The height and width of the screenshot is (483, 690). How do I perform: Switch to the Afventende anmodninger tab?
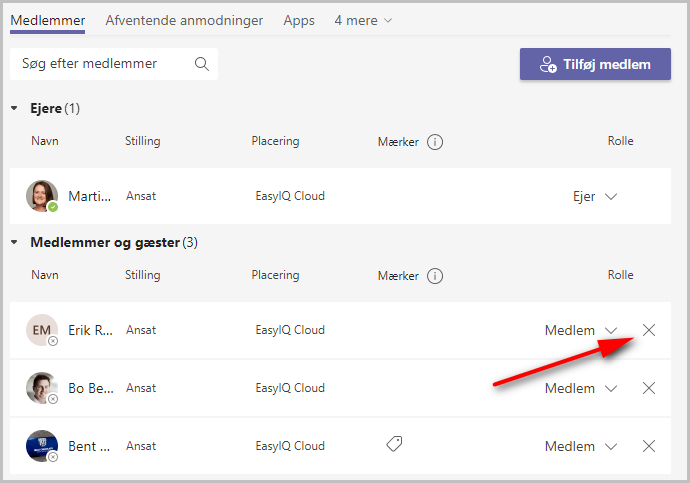[184, 20]
